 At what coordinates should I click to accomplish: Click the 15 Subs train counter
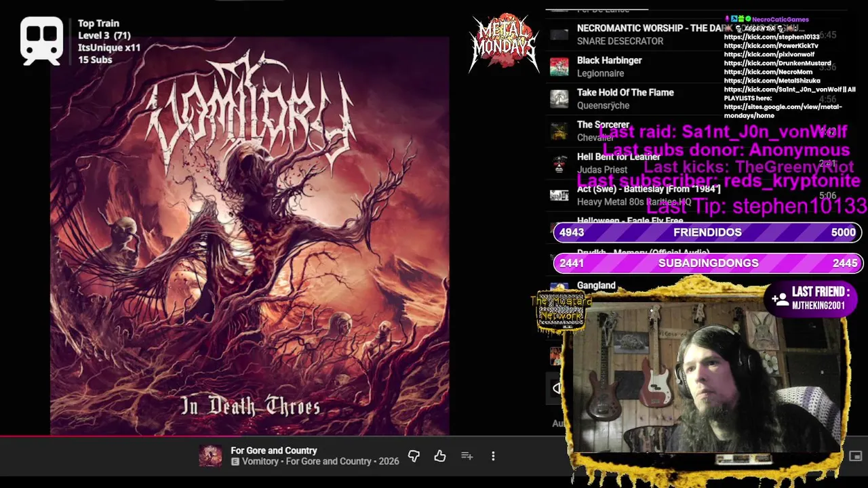(95, 60)
